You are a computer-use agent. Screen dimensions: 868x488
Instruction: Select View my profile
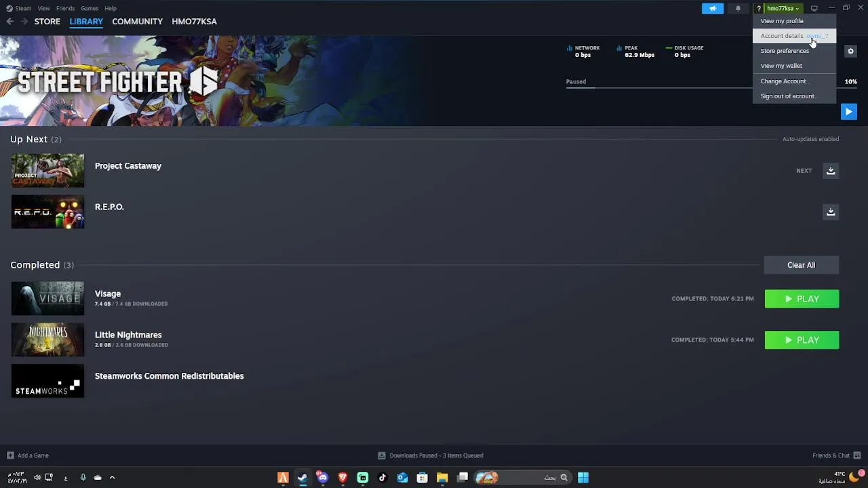(794, 21)
